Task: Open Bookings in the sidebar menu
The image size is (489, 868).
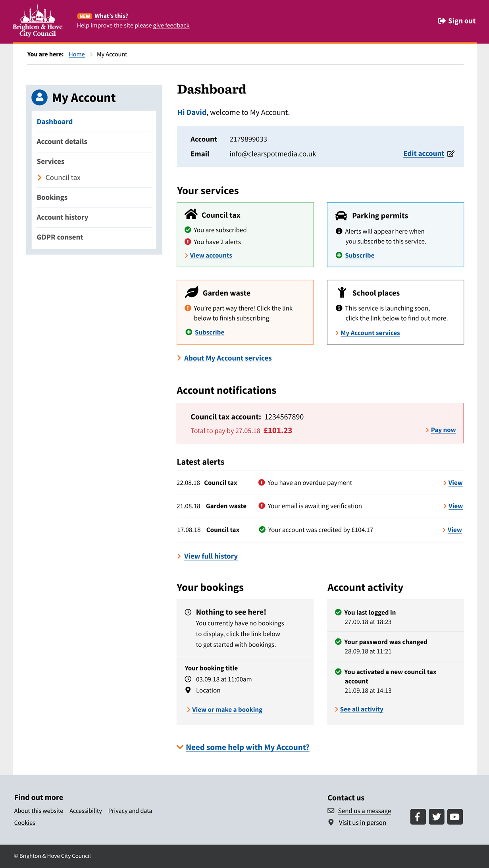Action: click(x=52, y=197)
